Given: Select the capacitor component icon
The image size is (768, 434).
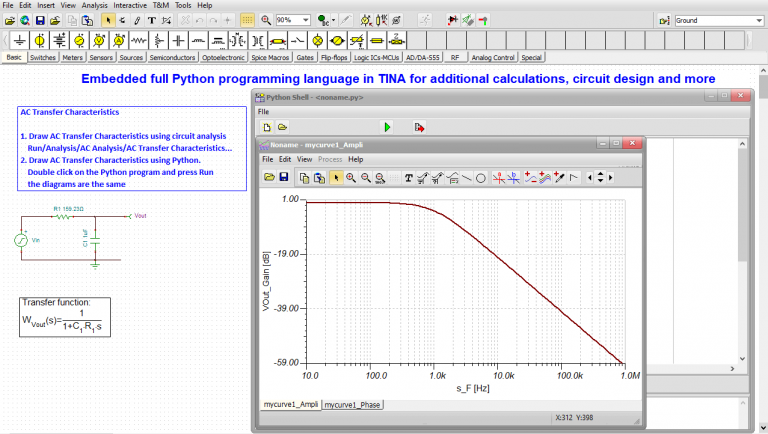Looking at the screenshot, I should coord(178,40).
